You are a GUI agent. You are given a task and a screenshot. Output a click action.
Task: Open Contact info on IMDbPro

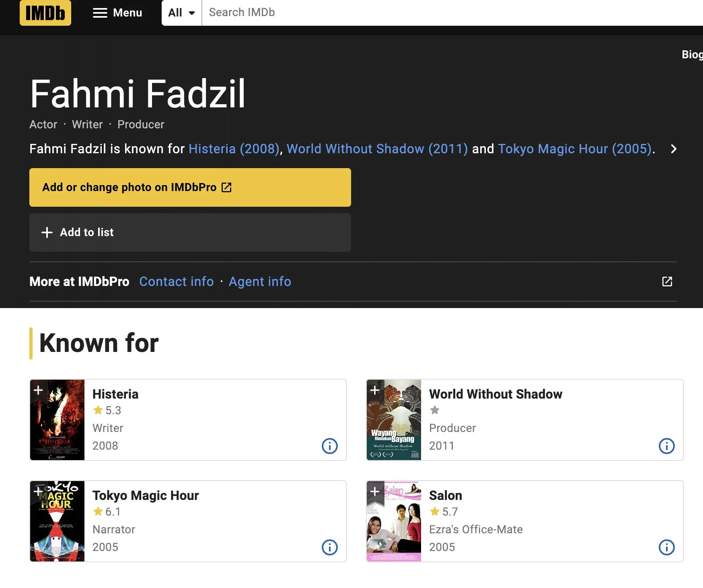176,282
